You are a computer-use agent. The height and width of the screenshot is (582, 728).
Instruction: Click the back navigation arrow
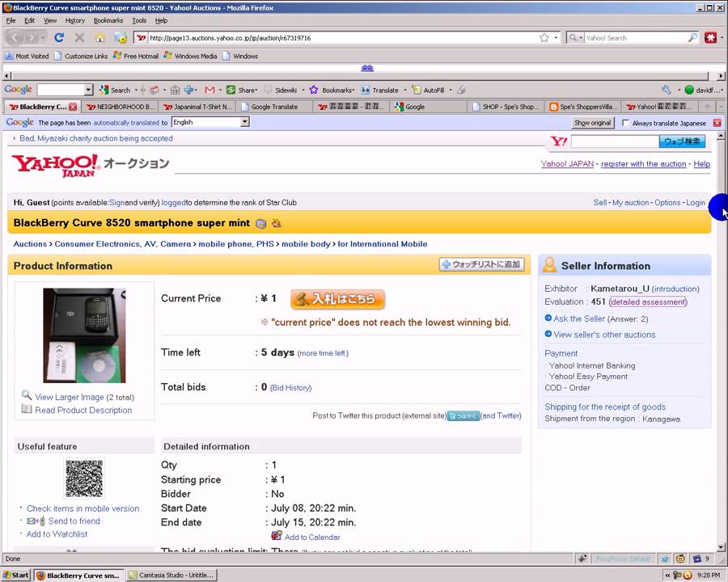pyautogui.click(x=15, y=38)
